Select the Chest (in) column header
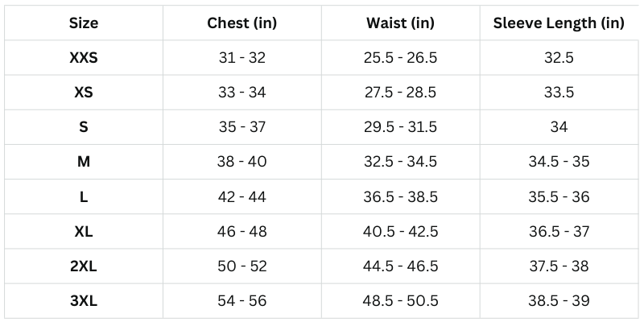 click(x=242, y=23)
